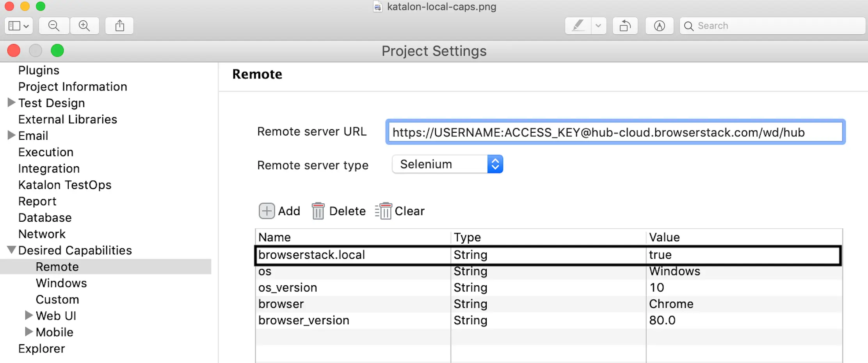Click the markup pen icon
The image size is (868, 363).
tap(578, 26)
